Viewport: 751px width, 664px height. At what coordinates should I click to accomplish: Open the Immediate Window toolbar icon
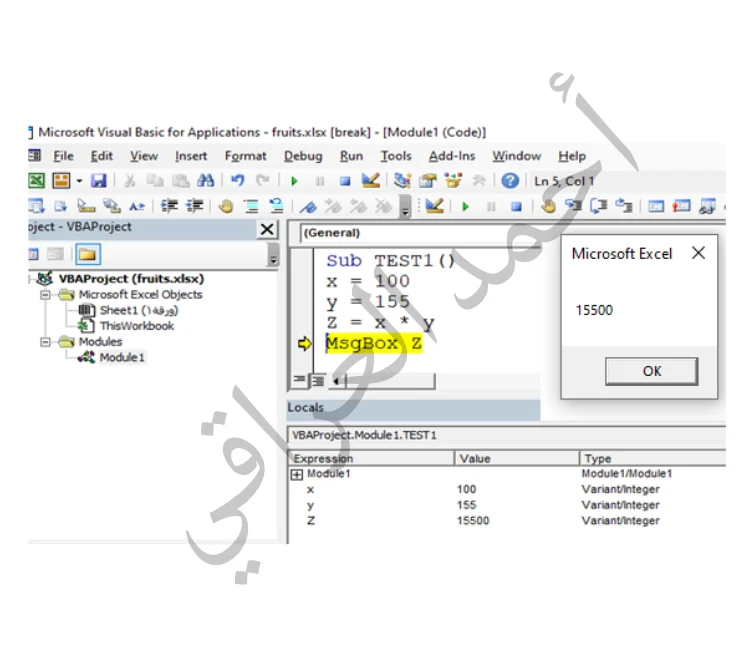681,206
